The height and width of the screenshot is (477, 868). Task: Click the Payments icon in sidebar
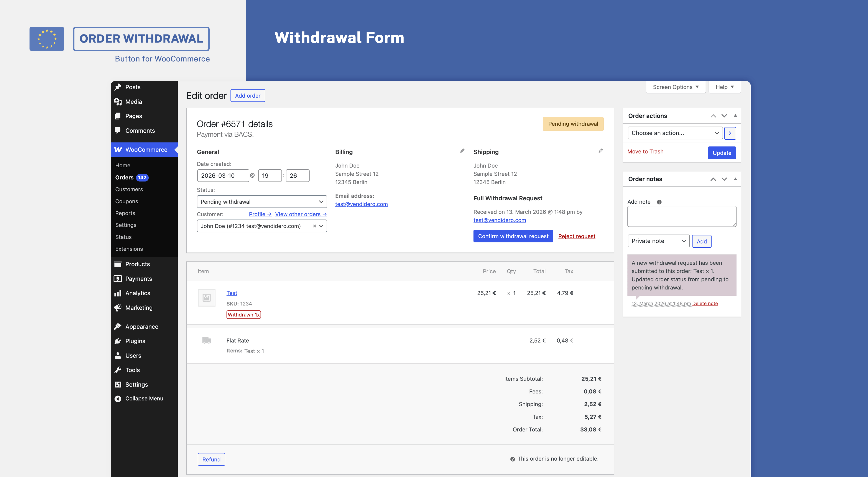pyautogui.click(x=118, y=278)
